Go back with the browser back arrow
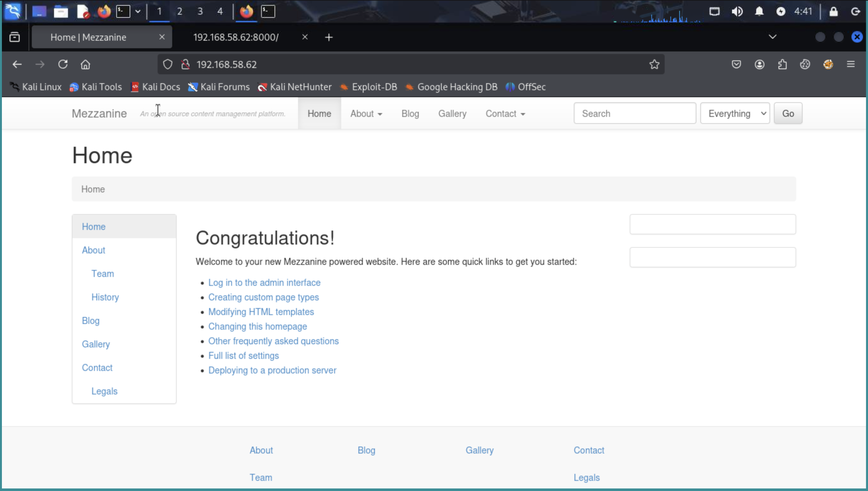The height and width of the screenshot is (491, 868). [x=17, y=64]
